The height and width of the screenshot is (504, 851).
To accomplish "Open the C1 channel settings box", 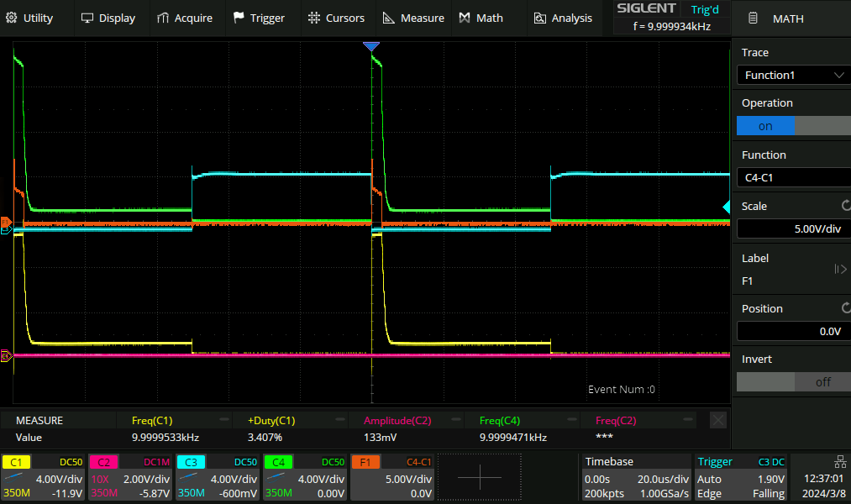I will [43, 477].
